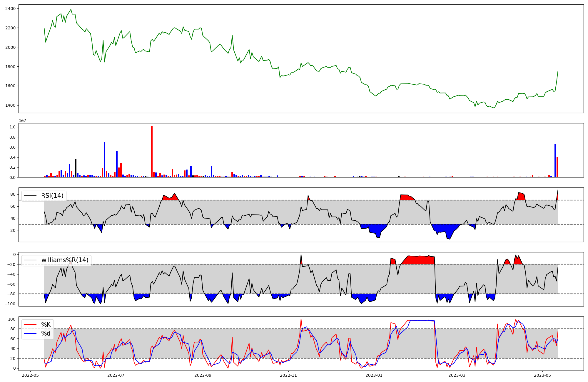Click the 2022-05 x-axis date label
The height and width of the screenshot is (382, 588).
[x=30, y=375]
